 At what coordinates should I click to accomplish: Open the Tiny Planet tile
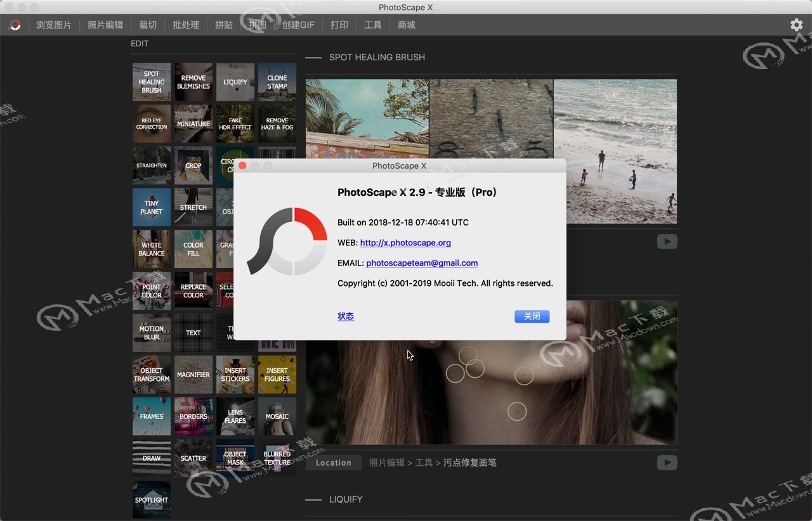[152, 207]
